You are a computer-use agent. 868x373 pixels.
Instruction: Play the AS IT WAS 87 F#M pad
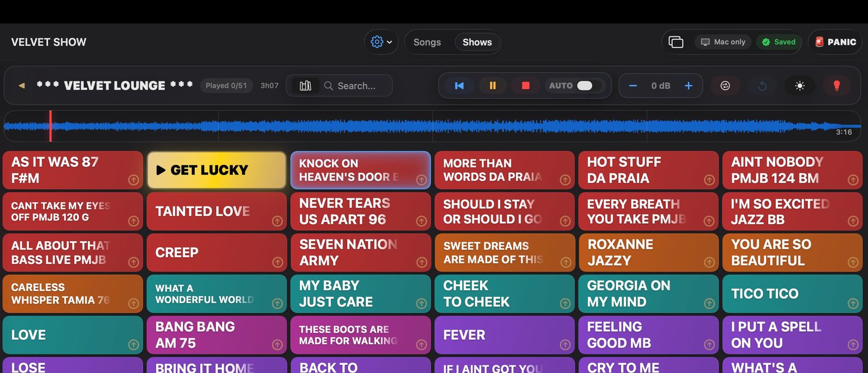coord(73,170)
